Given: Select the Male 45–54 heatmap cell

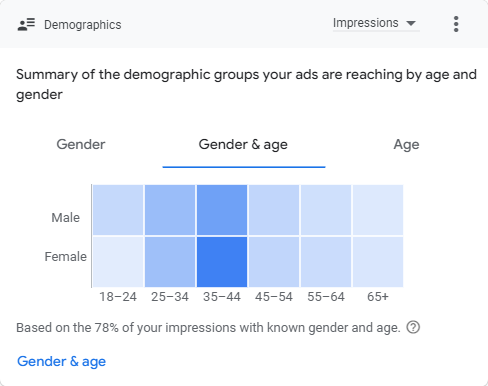Looking at the screenshot, I should pos(274,210).
